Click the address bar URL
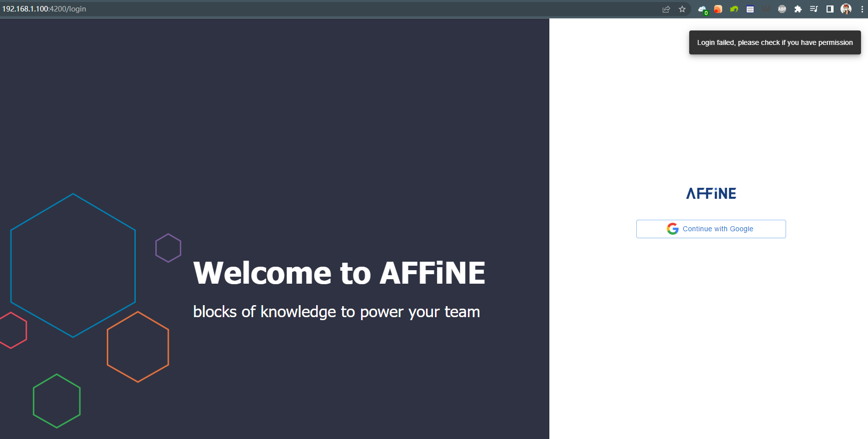Viewport: 868px width, 439px height. [45, 8]
